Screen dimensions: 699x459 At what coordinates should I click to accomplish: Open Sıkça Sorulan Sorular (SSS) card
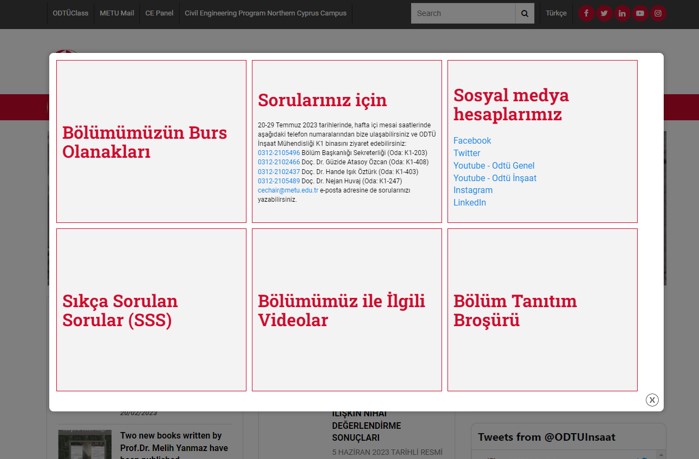click(151, 310)
